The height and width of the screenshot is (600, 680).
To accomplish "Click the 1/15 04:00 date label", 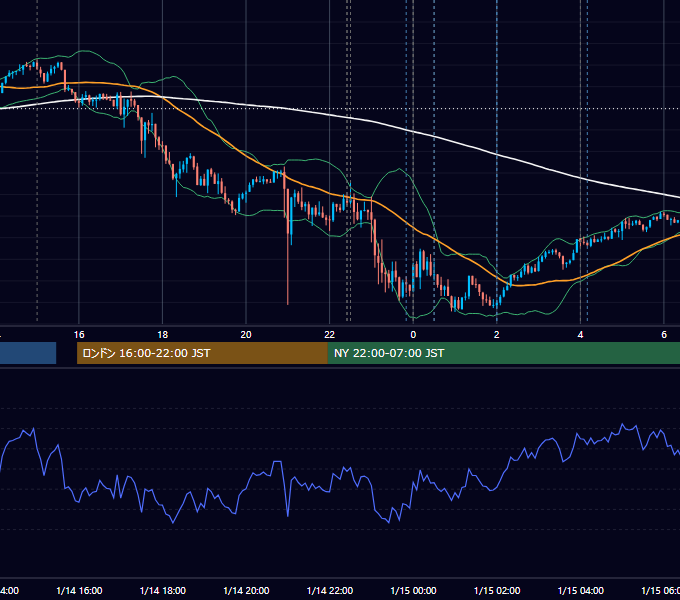I will tap(581, 591).
